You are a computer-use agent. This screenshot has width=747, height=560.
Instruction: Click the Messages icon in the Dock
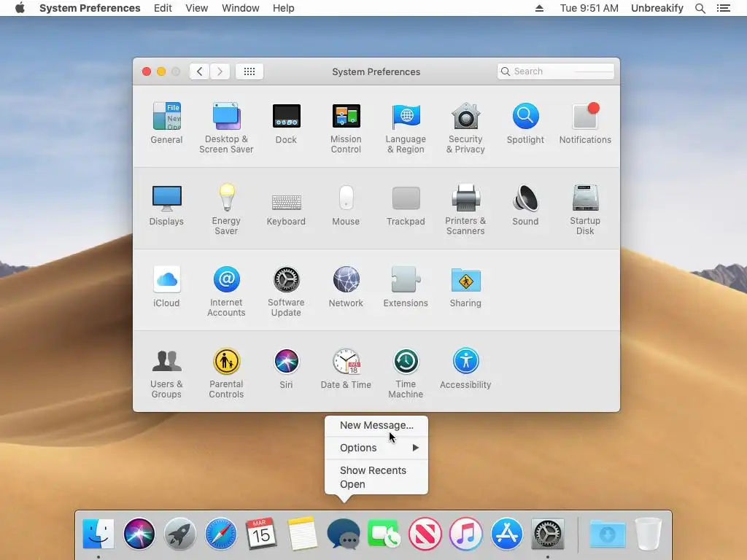pos(344,534)
